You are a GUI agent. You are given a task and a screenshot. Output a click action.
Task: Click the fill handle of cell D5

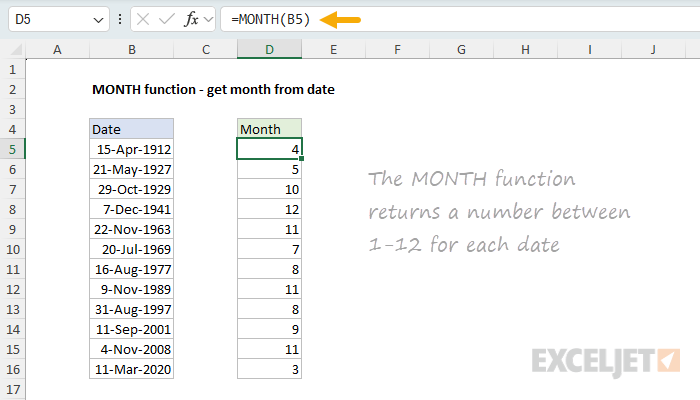302,158
